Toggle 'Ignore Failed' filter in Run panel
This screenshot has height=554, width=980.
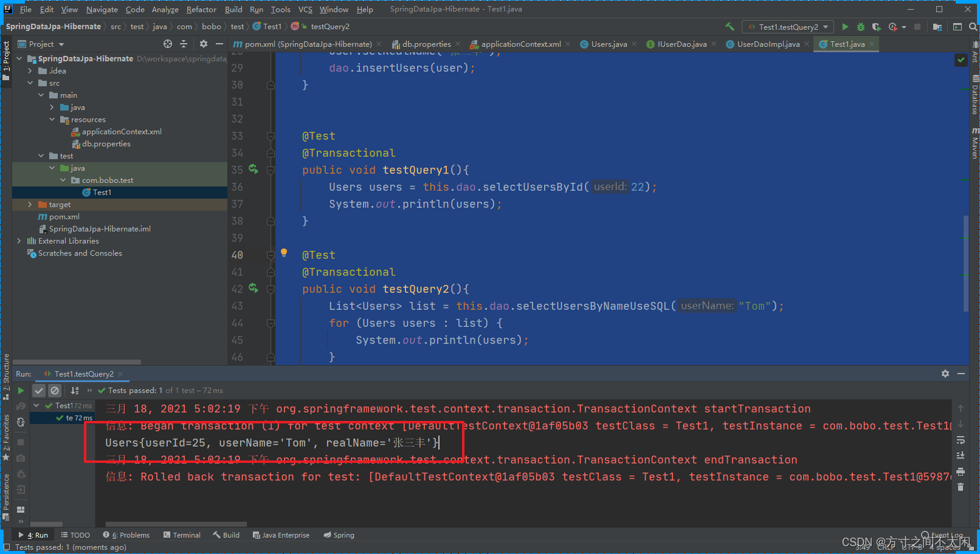tap(55, 390)
